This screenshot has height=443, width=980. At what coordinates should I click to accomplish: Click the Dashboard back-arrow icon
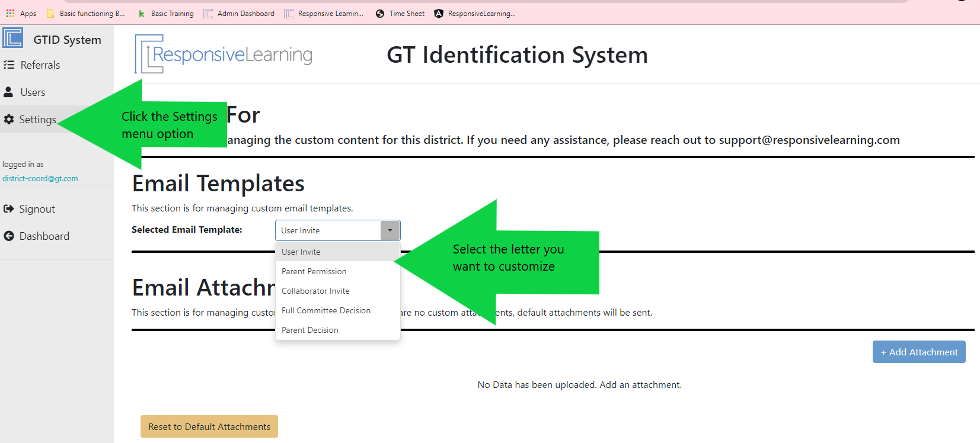9,236
